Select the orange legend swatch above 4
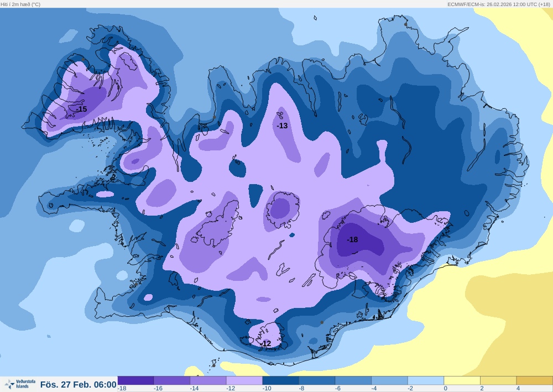553x392 pixels. pos(535,380)
